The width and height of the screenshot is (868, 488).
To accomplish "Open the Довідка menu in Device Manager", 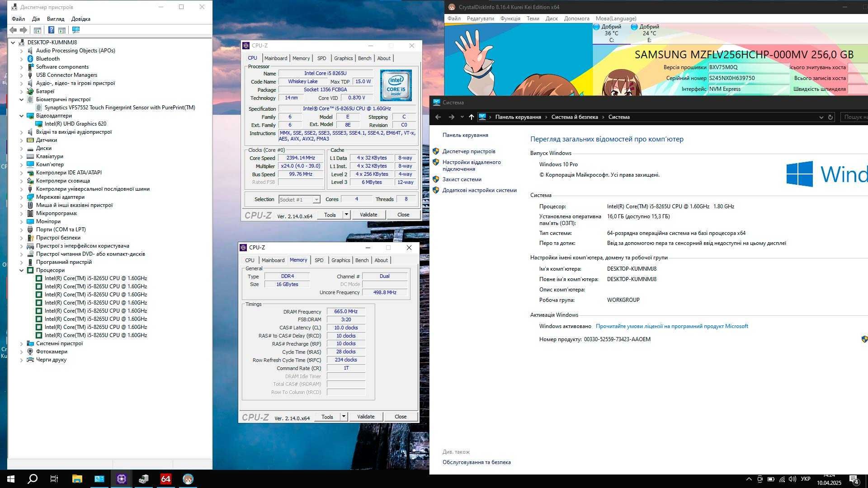I will pyautogui.click(x=81, y=19).
